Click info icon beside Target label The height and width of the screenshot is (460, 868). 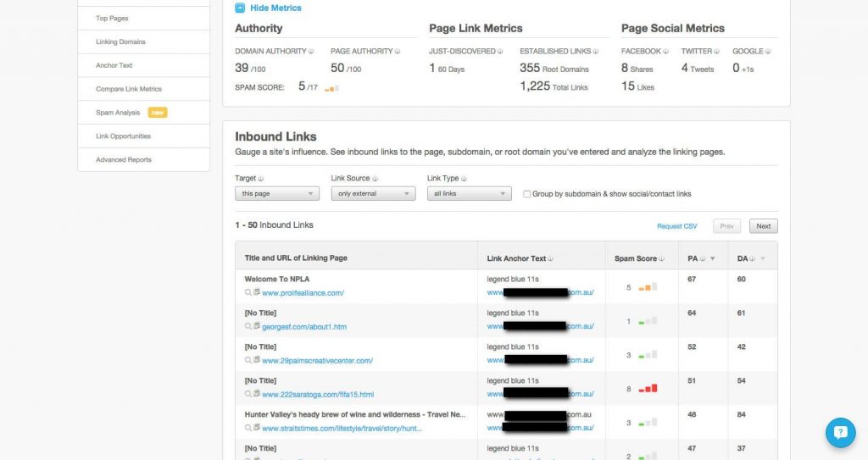point(261,179)
